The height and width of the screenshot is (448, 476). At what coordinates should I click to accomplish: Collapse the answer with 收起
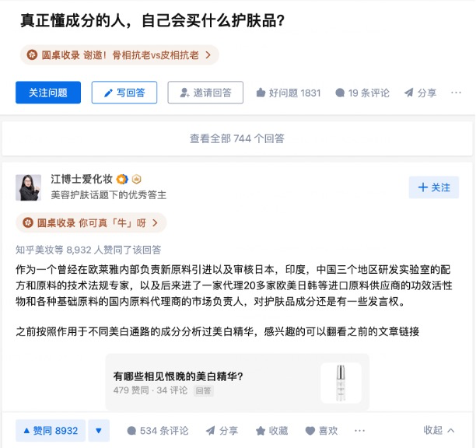(439, 430)
